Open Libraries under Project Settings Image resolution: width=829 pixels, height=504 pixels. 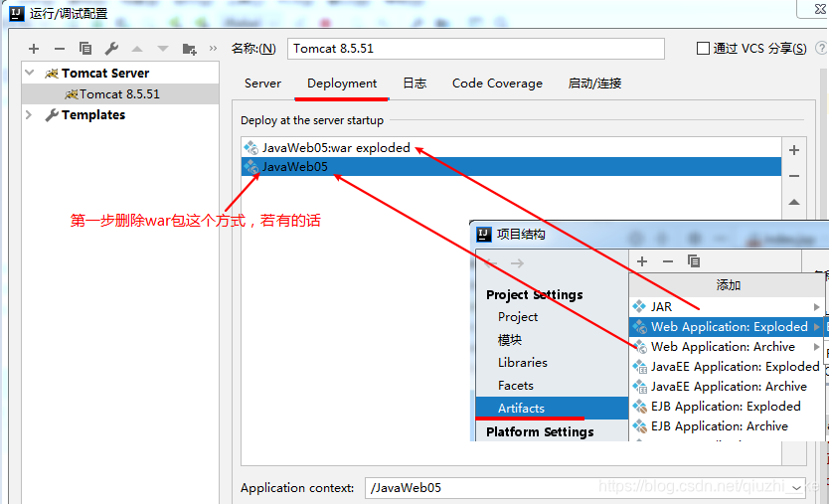523,363
